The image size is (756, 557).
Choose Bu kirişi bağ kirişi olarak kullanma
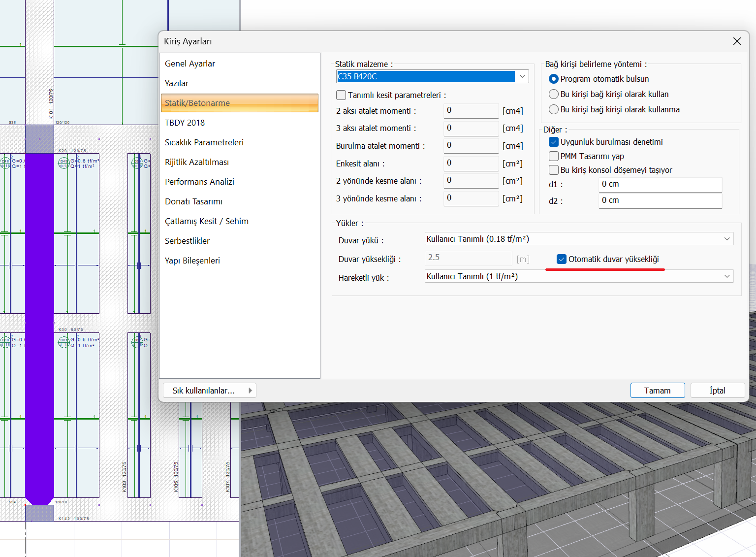click(x=554, y=109)
